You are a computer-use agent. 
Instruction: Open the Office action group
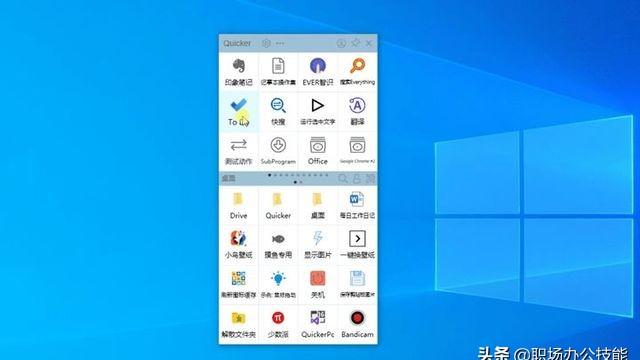[318, 151]
